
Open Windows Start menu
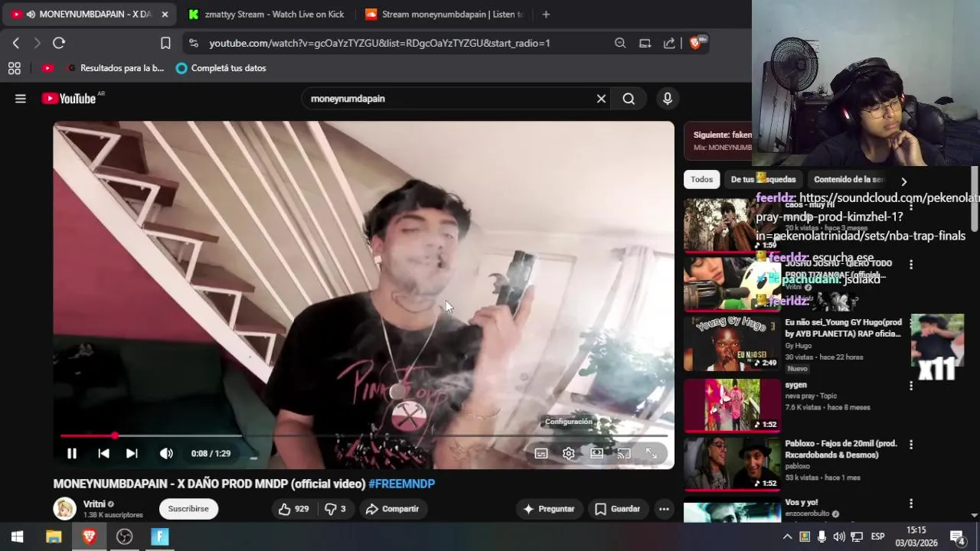coord(17,536)
